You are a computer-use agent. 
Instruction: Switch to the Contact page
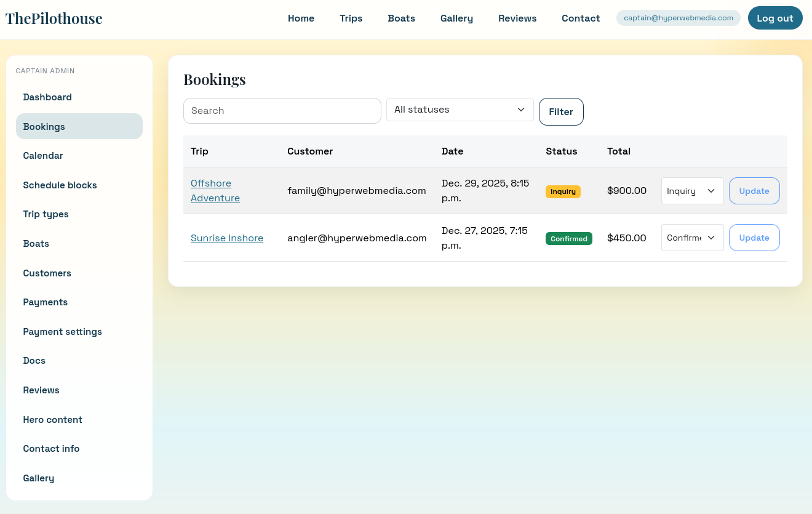coord(581,18)
